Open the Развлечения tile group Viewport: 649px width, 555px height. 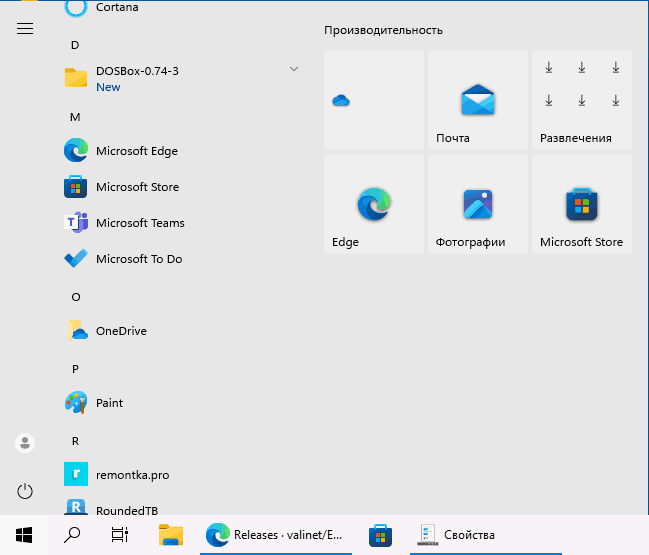pyautogui.click(x=582, y=100)
